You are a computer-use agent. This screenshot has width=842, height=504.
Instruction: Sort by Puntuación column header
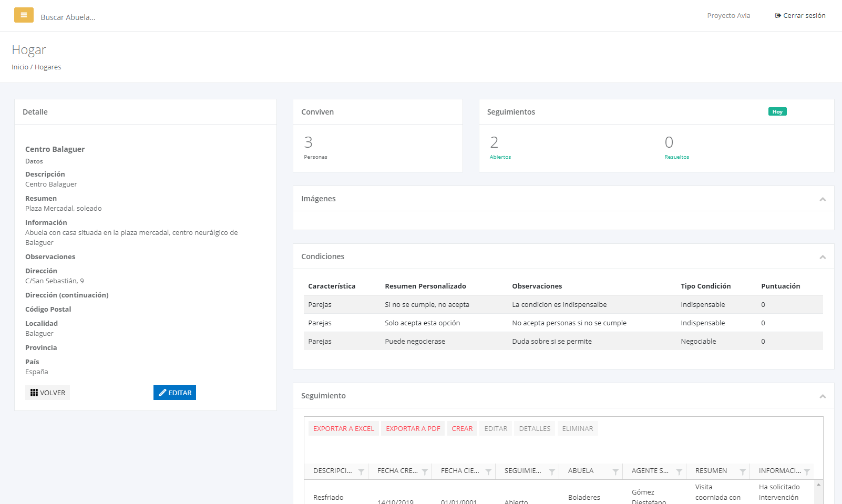(x=781, y=286)
